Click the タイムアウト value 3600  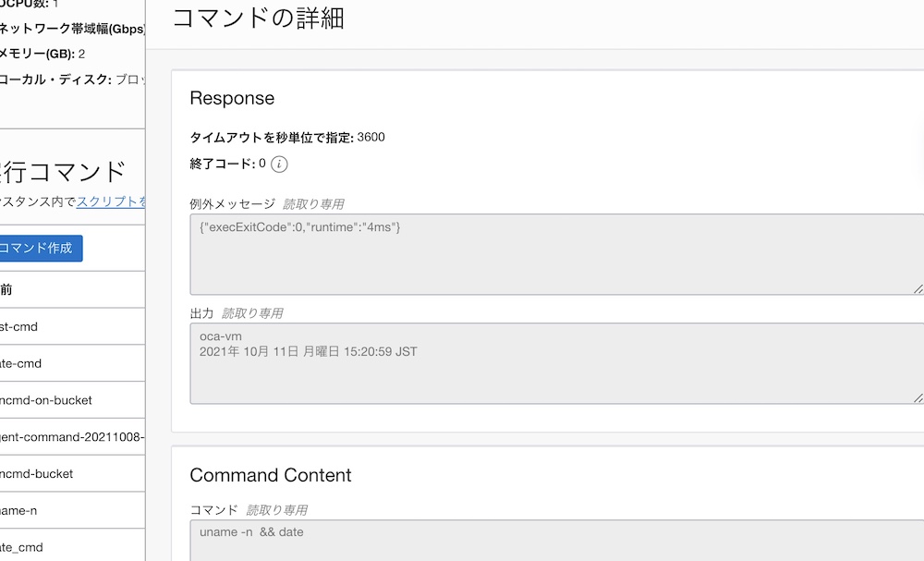(x=371, y=138)
